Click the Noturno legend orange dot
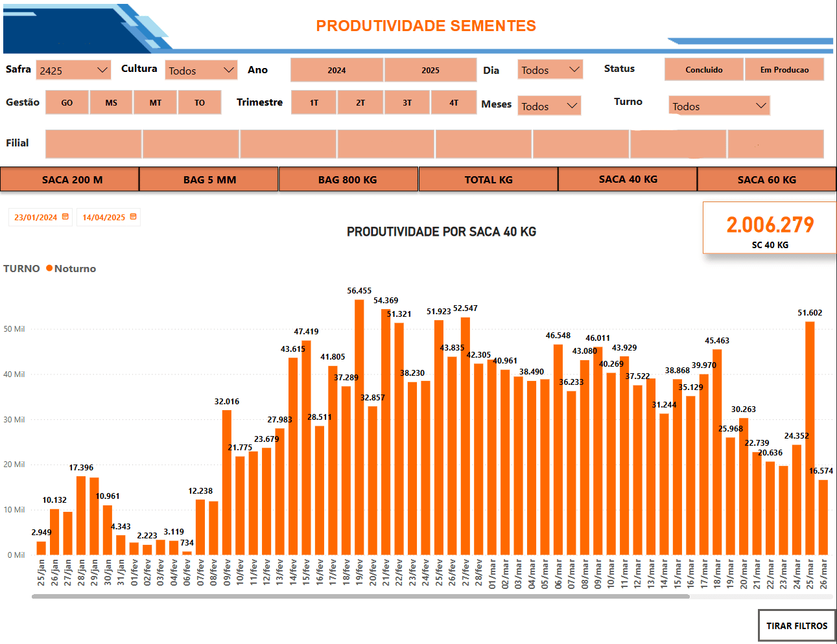Image resolution: width=837 pixels, height=644 pixels. coord(49,268)
